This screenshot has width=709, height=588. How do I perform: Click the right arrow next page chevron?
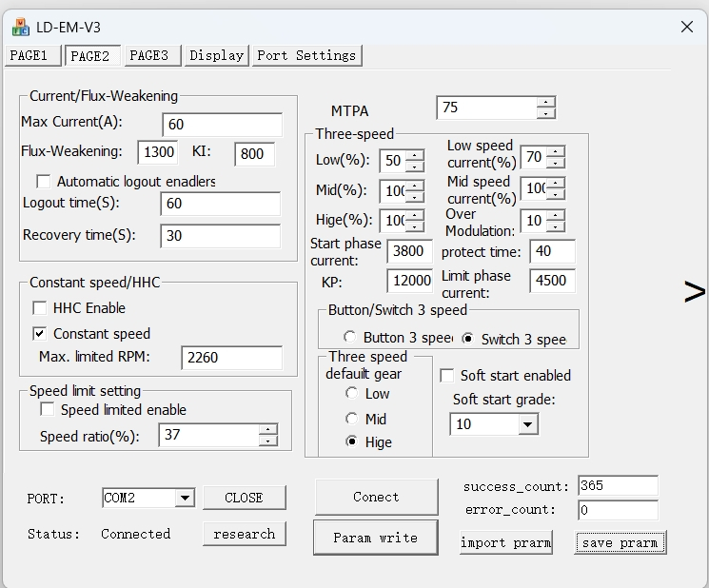695,291
